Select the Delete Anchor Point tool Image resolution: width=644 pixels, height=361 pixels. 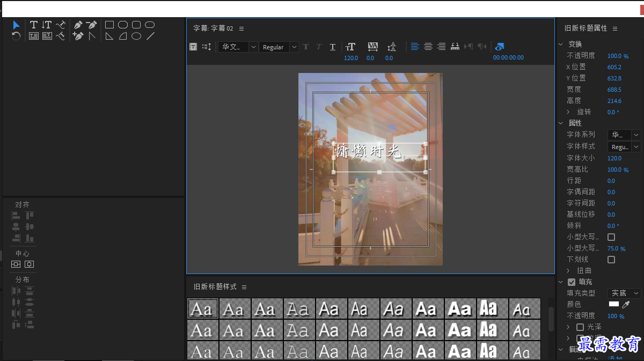pyautogui.click(x=92, y=25)
